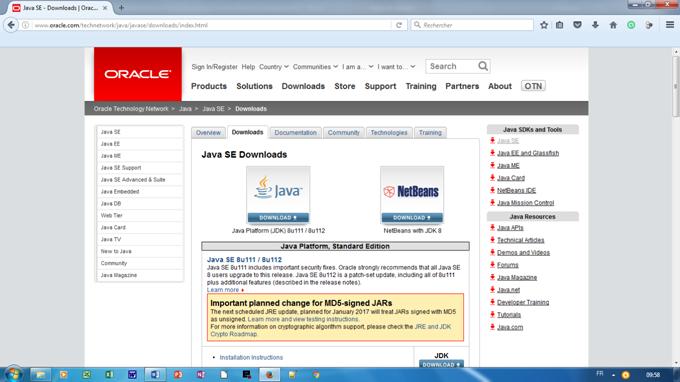The image size is (680, 382).
Task: Click the magnifier icon in Oracle search
Action: point(483,66)
